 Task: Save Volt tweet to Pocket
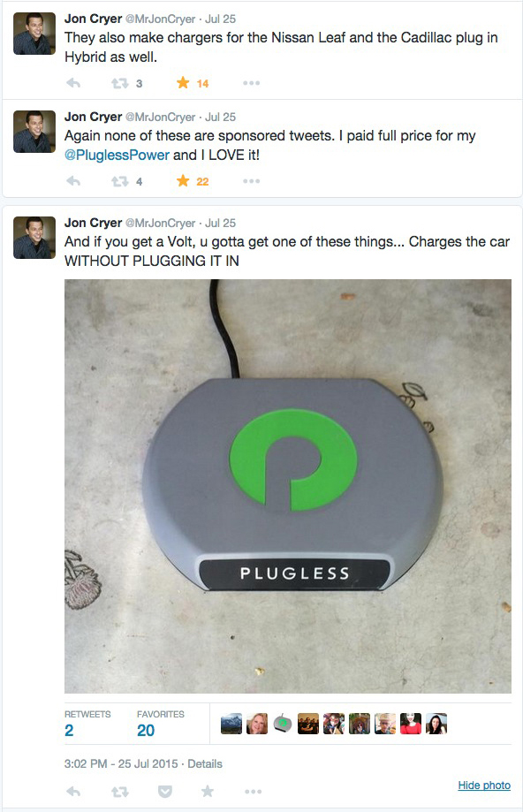165,792
